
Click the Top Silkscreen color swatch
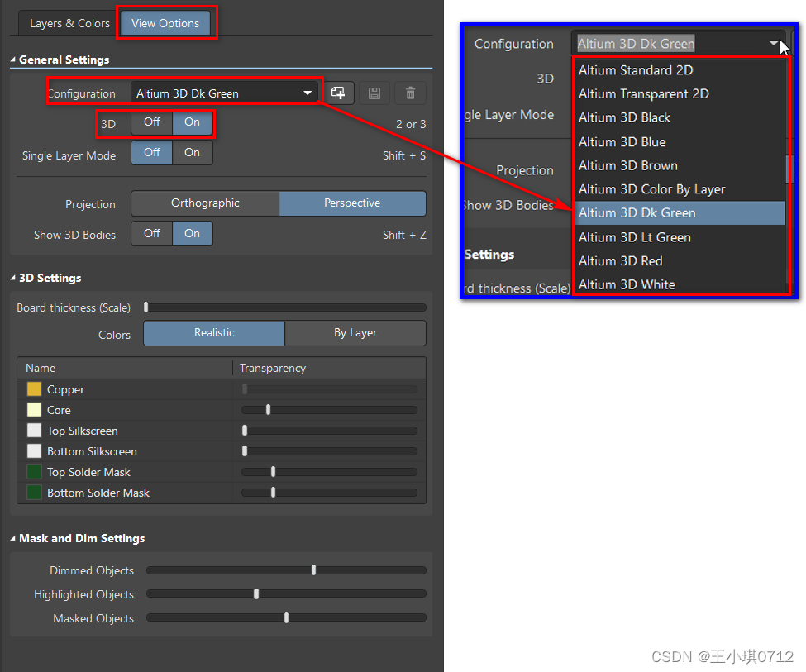coord(34,431)
